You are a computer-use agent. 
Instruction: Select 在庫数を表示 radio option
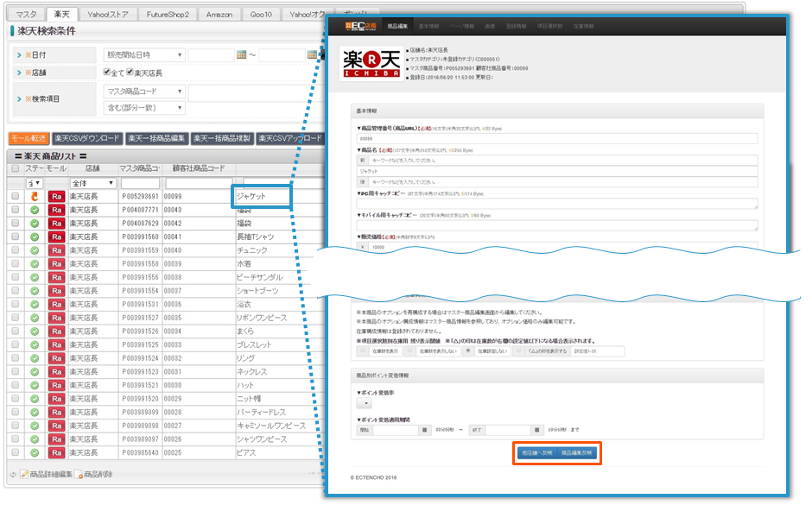pos(363,350)
